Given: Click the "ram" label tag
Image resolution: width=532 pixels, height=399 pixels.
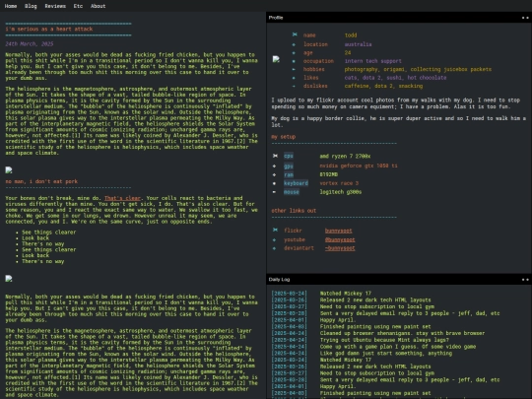Looking at the screenshot, I should click(x=289, y=174).
